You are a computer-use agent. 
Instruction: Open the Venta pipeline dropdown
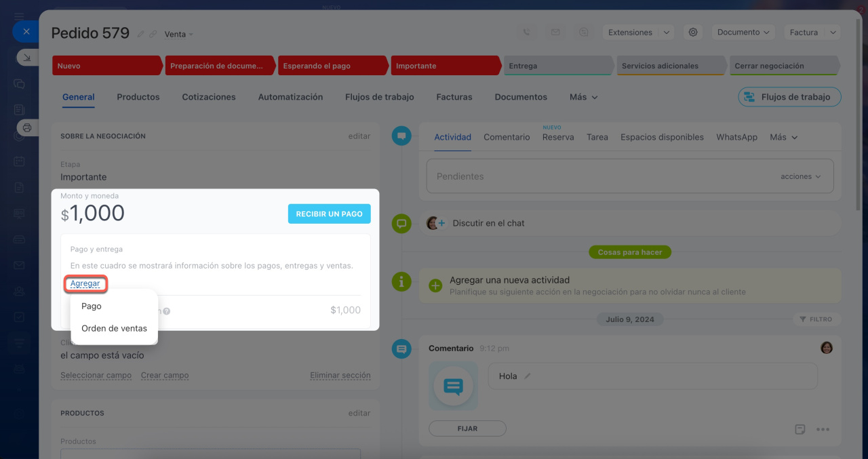179,34
